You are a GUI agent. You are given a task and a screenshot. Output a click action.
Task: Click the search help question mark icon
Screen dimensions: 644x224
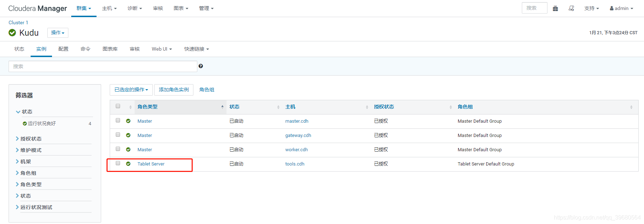point(201,66)
